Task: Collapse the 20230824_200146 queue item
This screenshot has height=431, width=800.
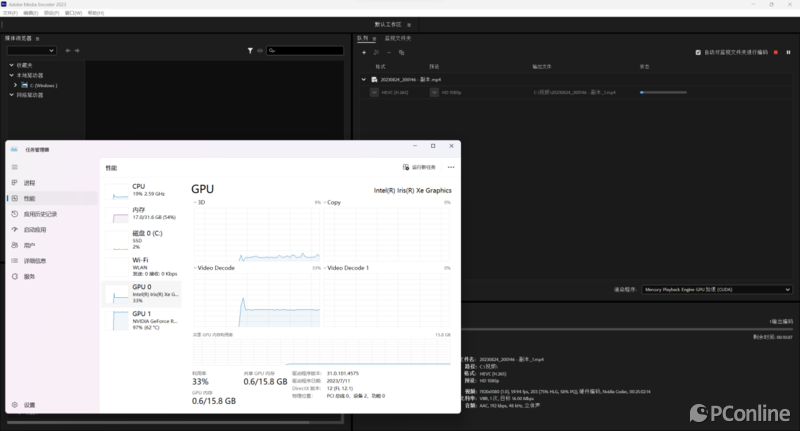Action: coord(364,80)
